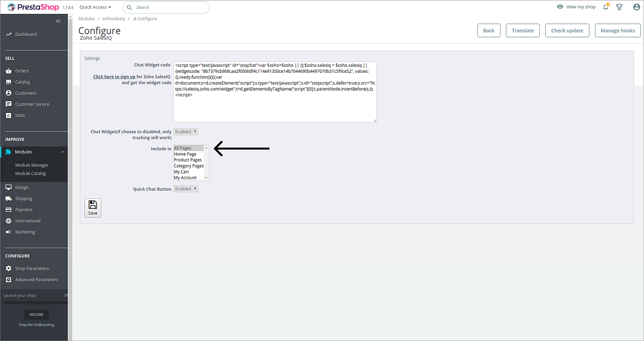This screenshot has height=341, width=644.
Task: Click the Modules breadcrumb link
Action: coord(87,19)
